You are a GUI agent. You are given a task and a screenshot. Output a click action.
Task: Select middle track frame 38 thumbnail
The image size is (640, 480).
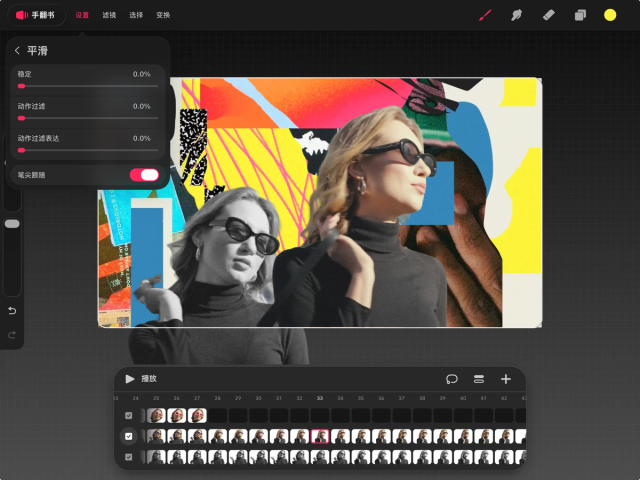pyautogui.click(x=422, y=436)
